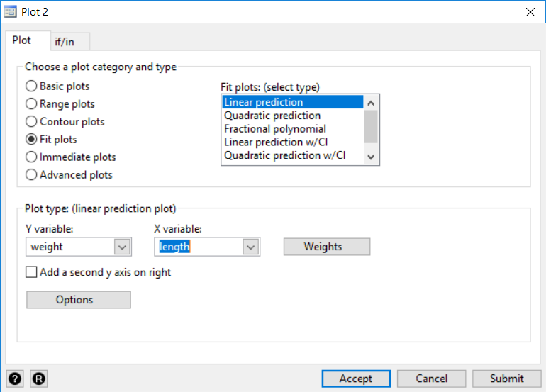Select the Immediate plots radio button

click(x=31, y=157)
